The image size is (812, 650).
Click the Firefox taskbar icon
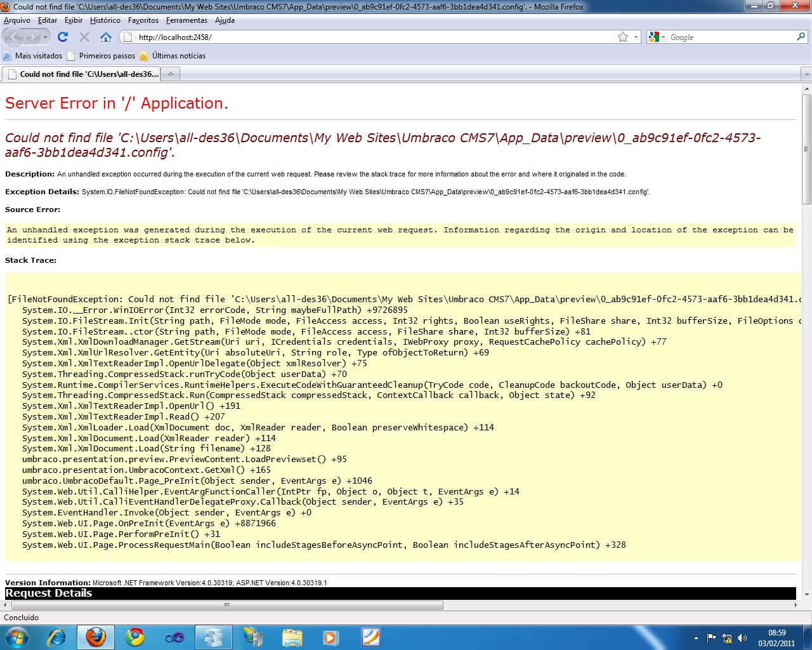point(96,637)
